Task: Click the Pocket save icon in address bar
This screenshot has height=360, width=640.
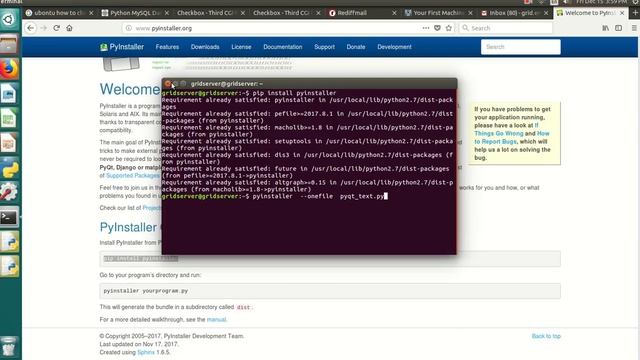Action: click(x=437, y=28)
